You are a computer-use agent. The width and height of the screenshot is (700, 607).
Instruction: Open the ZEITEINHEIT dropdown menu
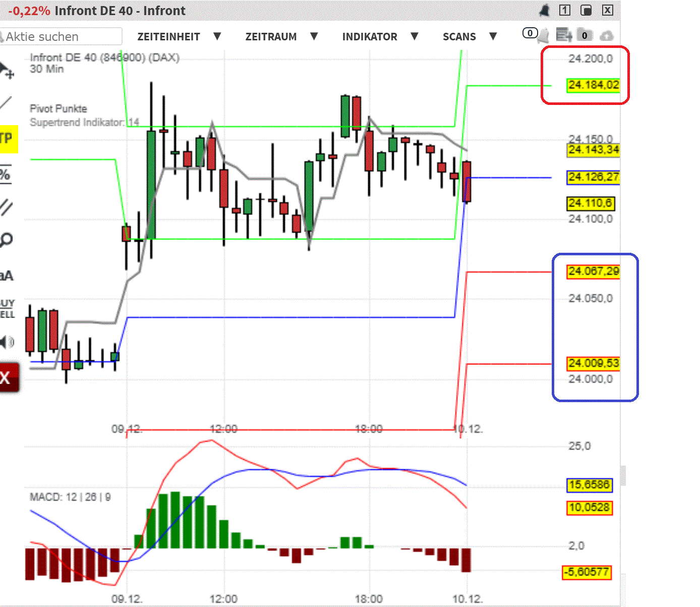click(x=179, y=37)
